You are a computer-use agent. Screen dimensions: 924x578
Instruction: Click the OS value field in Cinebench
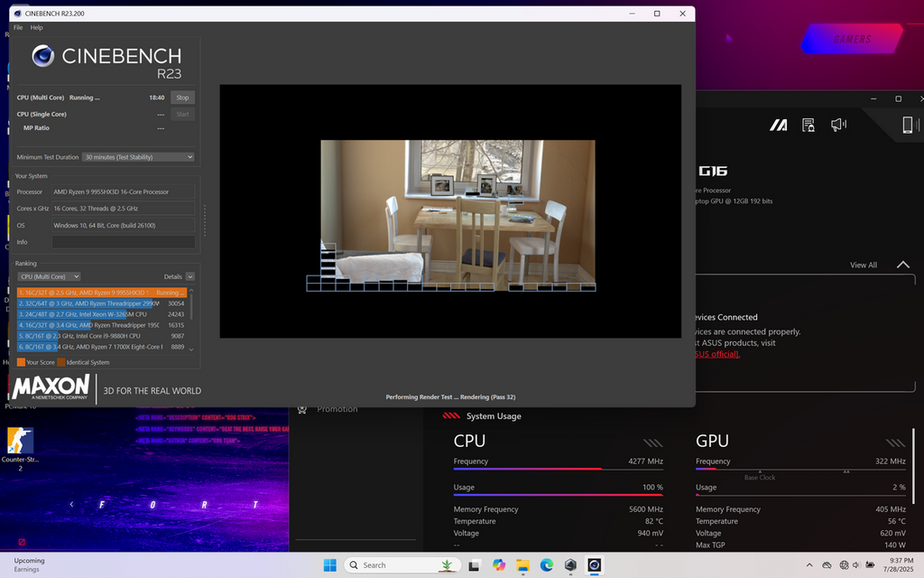pos(123,225)
